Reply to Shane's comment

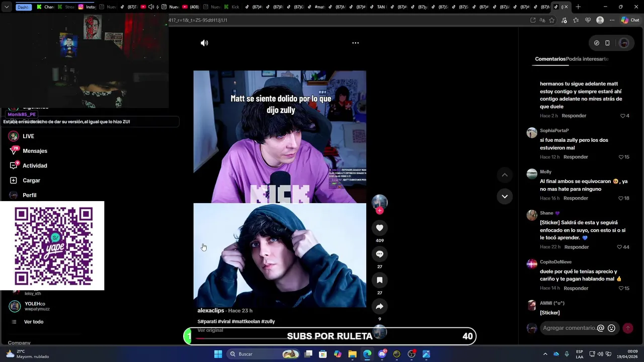tap(577, 247)
